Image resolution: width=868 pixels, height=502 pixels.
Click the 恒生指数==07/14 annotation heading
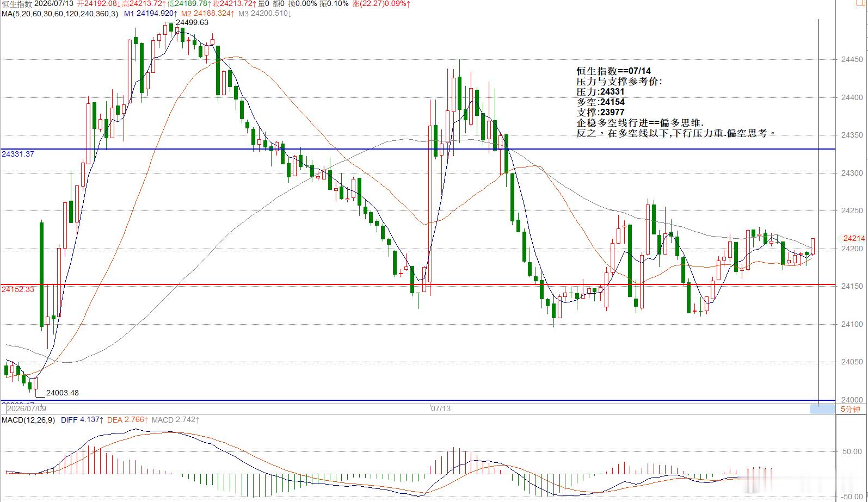pyautogui.click(x=613, y=71)
